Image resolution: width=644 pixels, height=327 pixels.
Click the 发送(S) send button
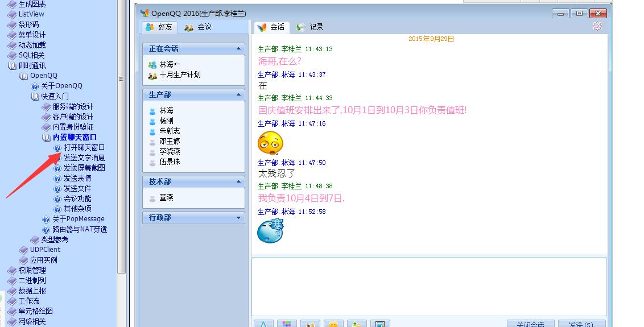click(x=581, y=324)
